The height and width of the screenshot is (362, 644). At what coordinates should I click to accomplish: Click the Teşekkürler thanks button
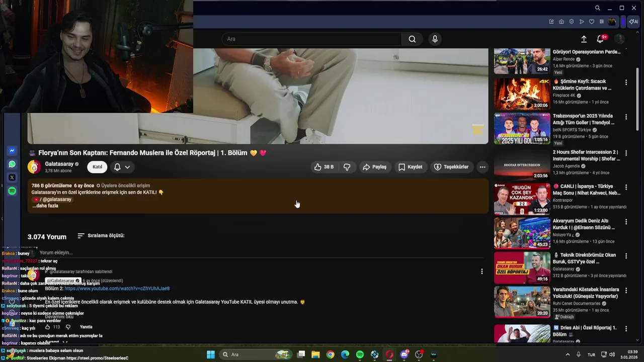click(451, 167)
